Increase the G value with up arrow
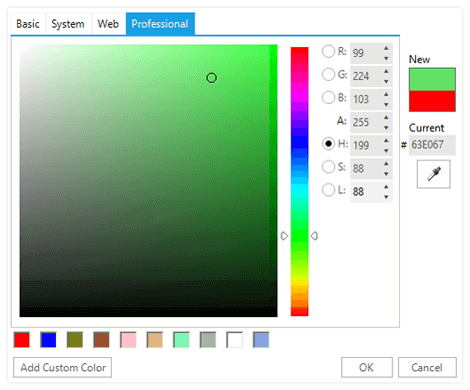 (x=386, y=71)
